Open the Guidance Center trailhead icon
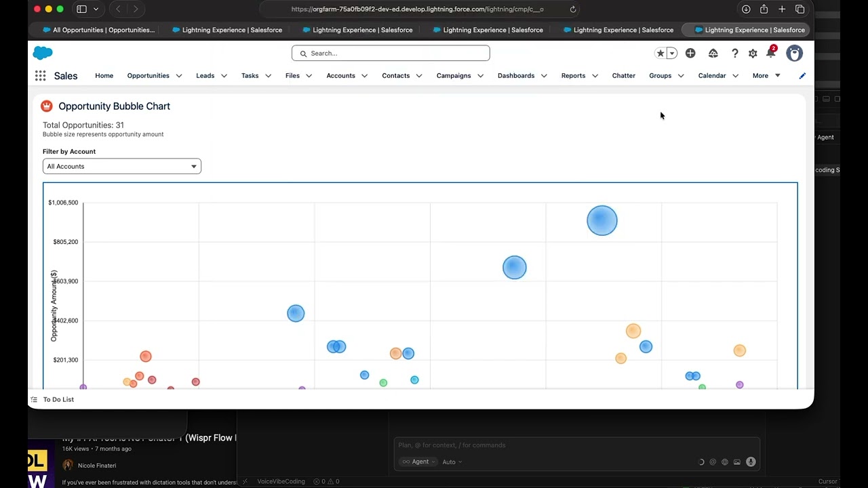The height and width of the screenshot is (488, 868). click(713, 53)
